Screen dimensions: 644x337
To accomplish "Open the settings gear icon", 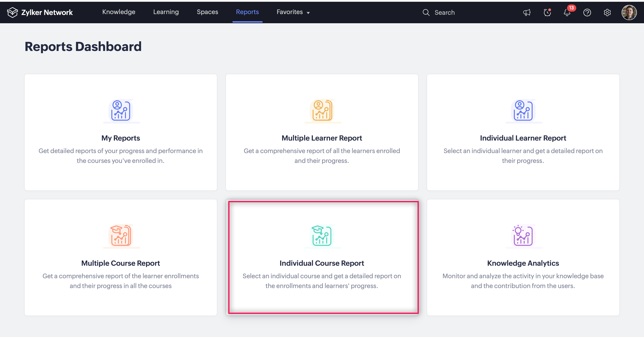I will tap(607, 13).
